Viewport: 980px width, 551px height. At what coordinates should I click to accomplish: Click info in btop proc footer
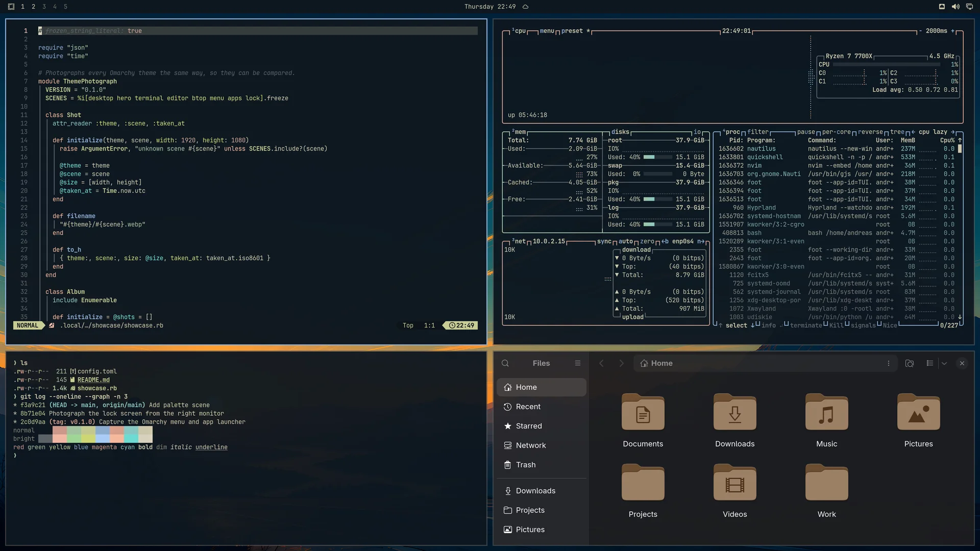[x=768, y=325]
